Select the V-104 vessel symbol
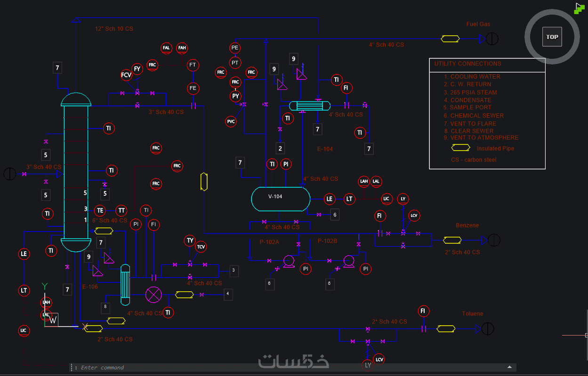Image resolution: width=588 pixels, height=376 pixels. point(281,200)
